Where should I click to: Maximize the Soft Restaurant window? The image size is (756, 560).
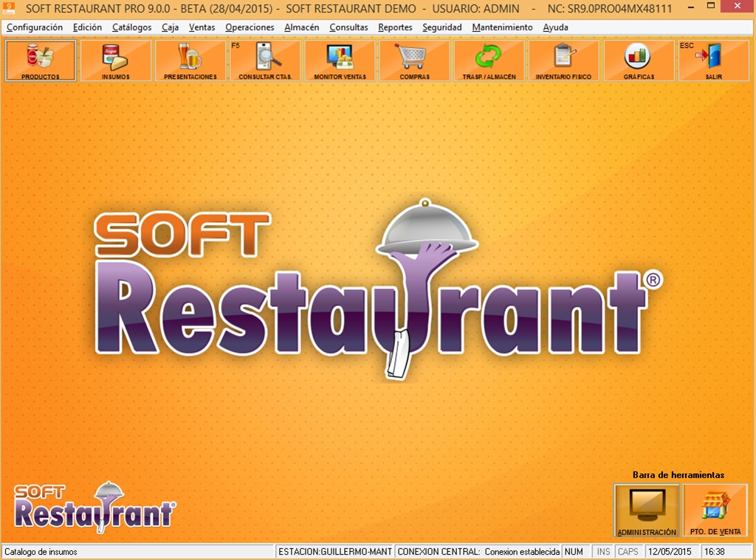pos(711,7)
